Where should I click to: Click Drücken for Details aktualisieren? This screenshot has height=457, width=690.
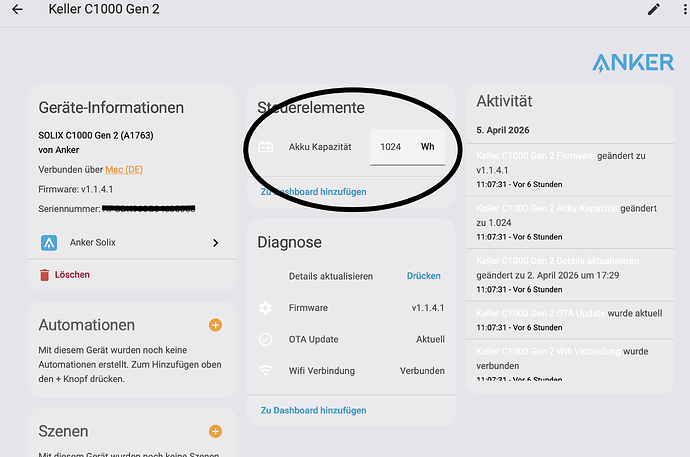423,276
